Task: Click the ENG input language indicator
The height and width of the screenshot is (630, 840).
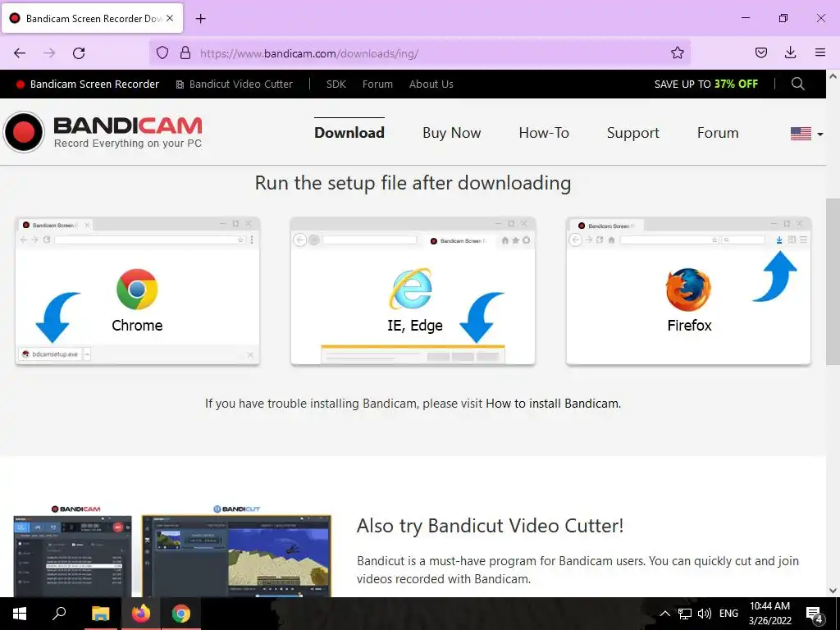Action: tap(728, 614)
